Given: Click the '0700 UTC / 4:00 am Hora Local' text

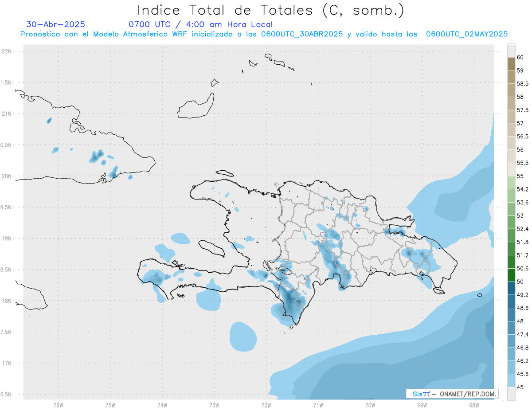Looking at the screenshot, I should (201, 24).
